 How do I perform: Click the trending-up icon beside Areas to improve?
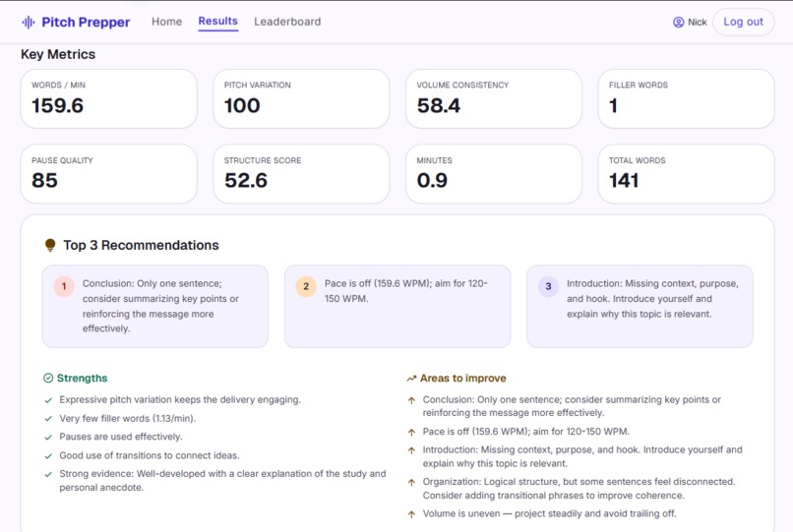411,379
